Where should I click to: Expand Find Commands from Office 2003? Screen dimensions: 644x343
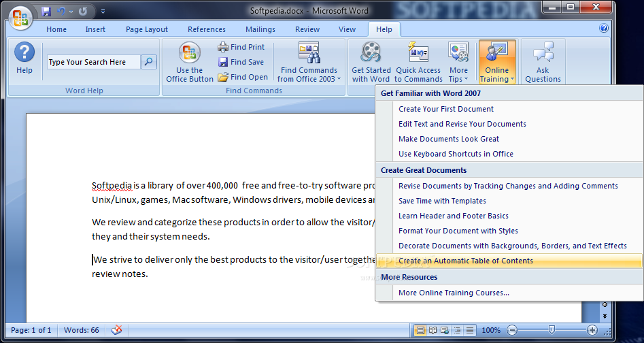309,62
